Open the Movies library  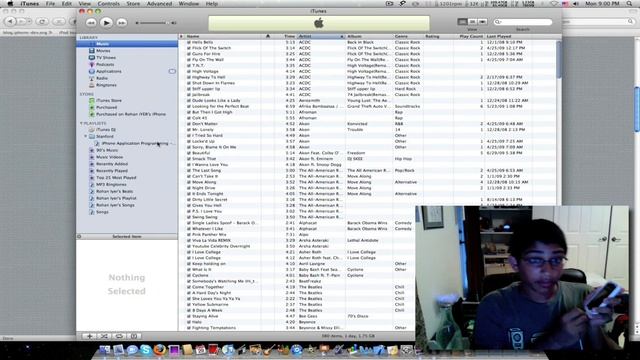103,51
